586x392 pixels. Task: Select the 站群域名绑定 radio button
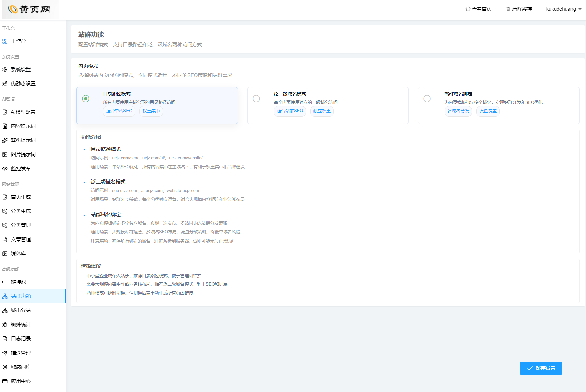pos(427,99)
